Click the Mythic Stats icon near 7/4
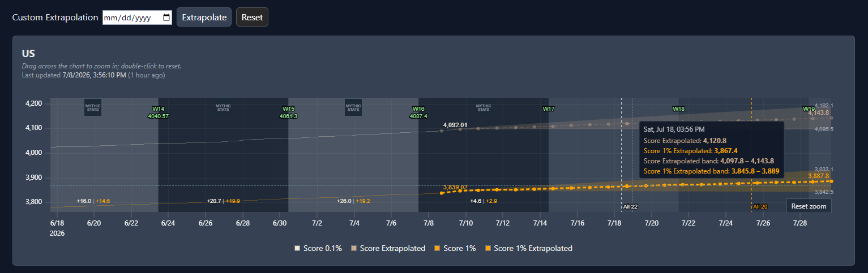Screen dimensions: 868x273 353,107
